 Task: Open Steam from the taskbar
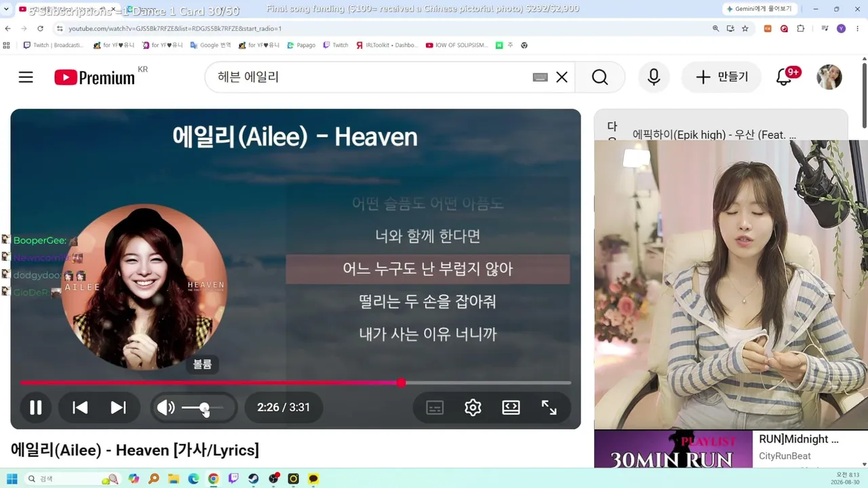click(x=253, y=479)
